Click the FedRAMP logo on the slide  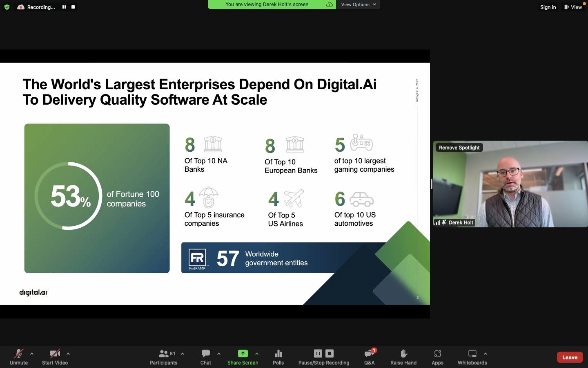click(x=198, y=259)
